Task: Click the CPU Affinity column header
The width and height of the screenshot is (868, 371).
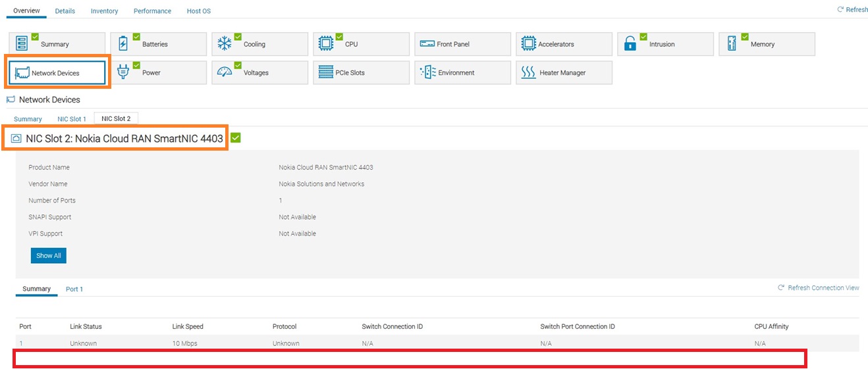Action: pyautogui.click(x=771, y=326)
